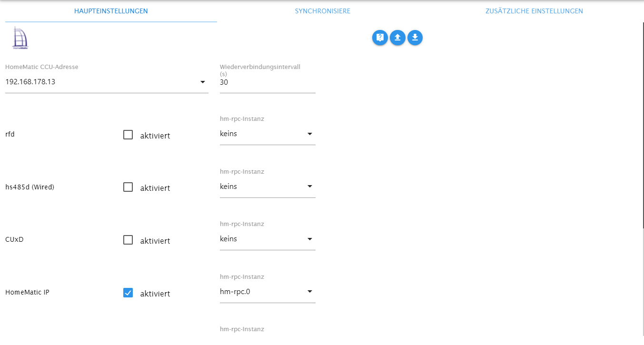Click the aktiviert label next to CUxD
The height and width of the screenshot is (345, 644).
(155, 241)
